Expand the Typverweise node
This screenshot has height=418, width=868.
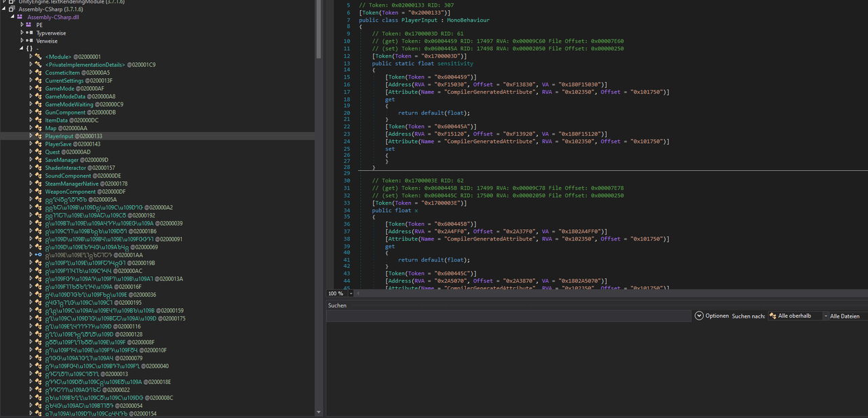click(22, 33)
